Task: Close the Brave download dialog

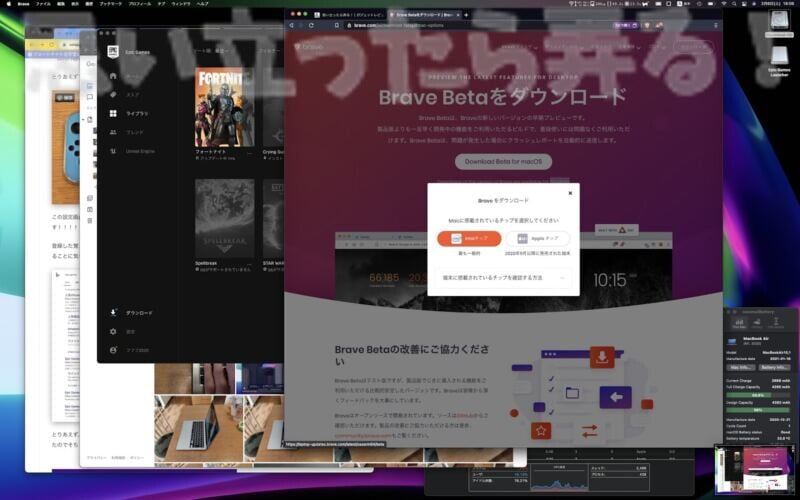Action: [570, 193]
